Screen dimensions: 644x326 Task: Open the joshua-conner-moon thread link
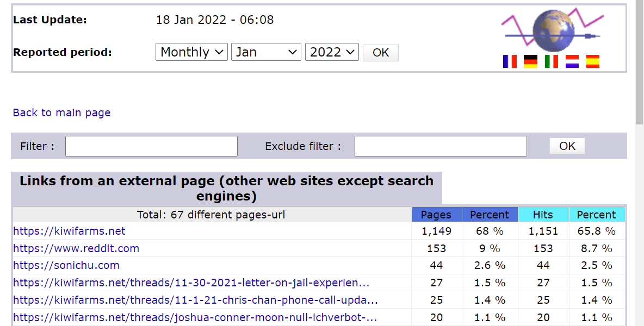coord(195,317)
